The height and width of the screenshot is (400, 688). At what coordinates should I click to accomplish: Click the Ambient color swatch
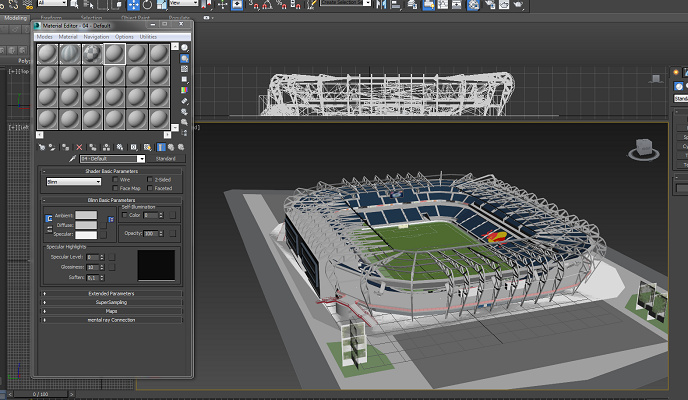point(86,215)
